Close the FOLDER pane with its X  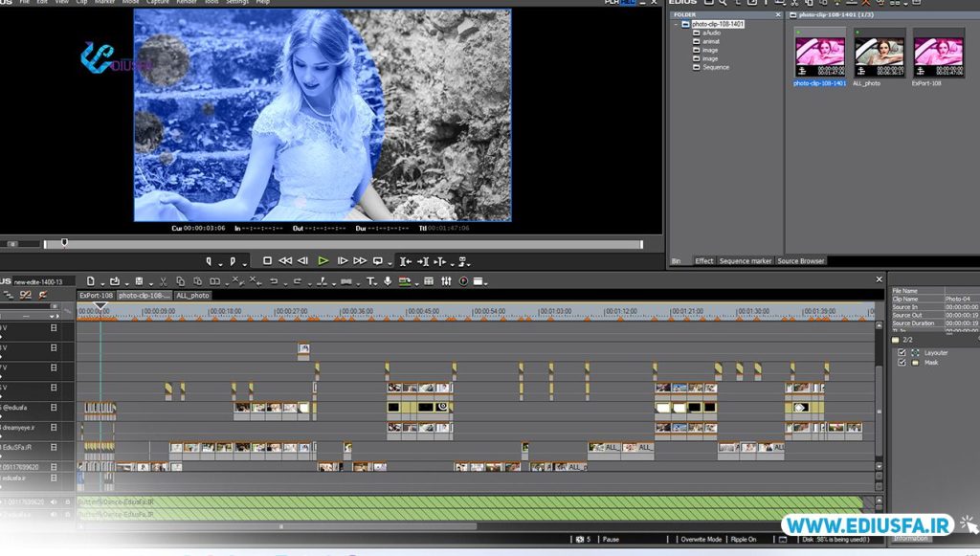point(778,15)
